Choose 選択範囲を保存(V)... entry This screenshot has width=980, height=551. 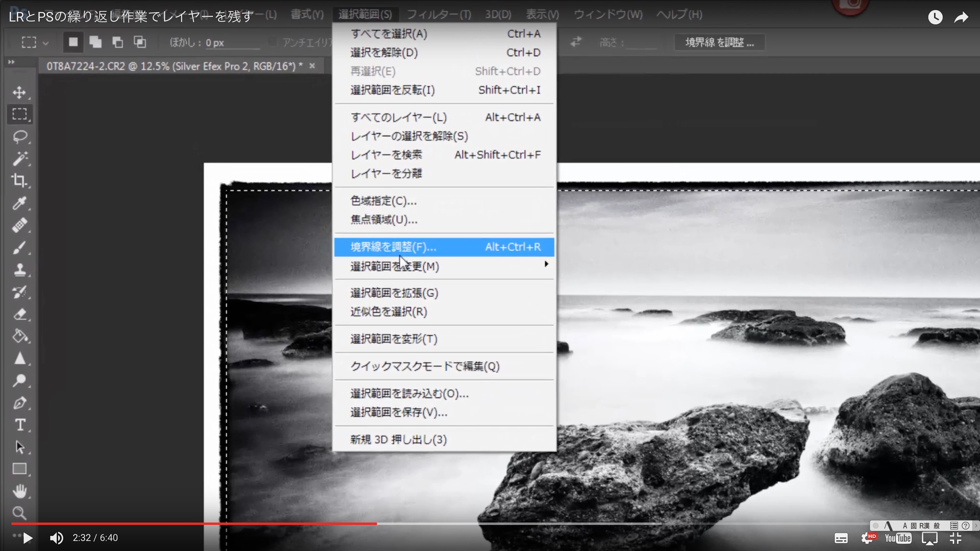(444, 412)
